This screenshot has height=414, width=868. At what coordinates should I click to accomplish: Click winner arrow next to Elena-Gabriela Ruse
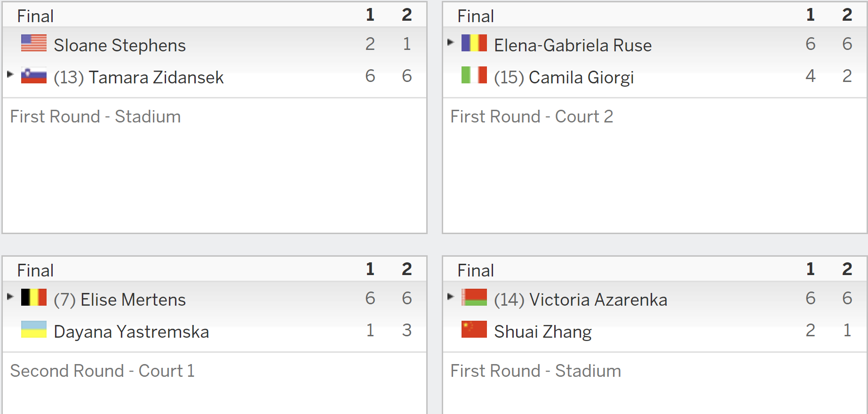(451, 42)
